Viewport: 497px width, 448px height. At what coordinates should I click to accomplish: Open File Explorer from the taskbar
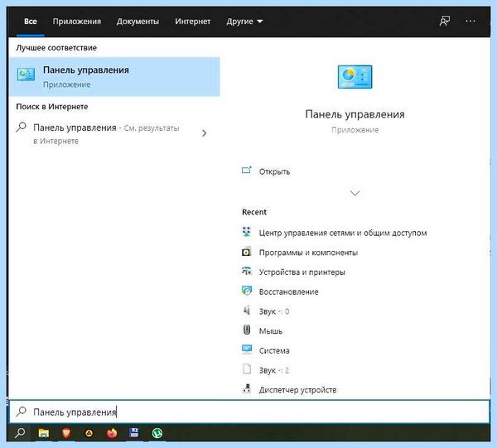43,433
